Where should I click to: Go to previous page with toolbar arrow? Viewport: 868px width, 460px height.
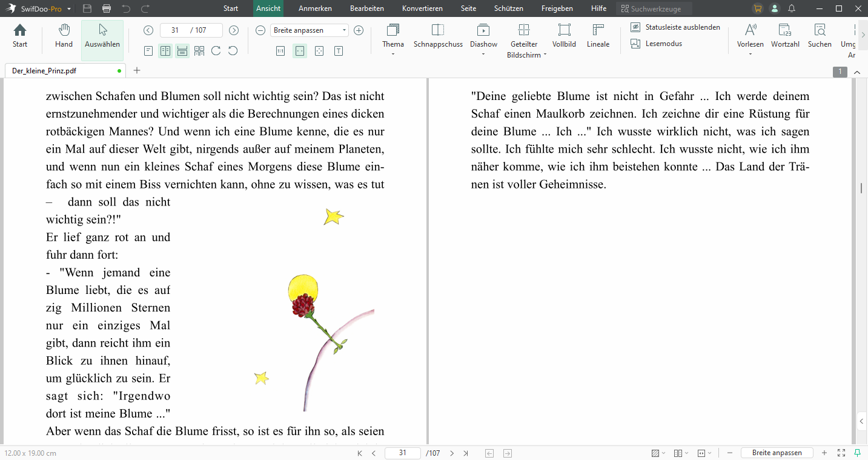[149, 30]
